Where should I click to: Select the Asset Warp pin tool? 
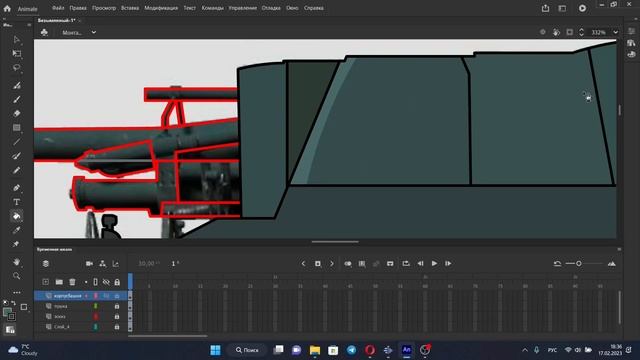point(16,244)
